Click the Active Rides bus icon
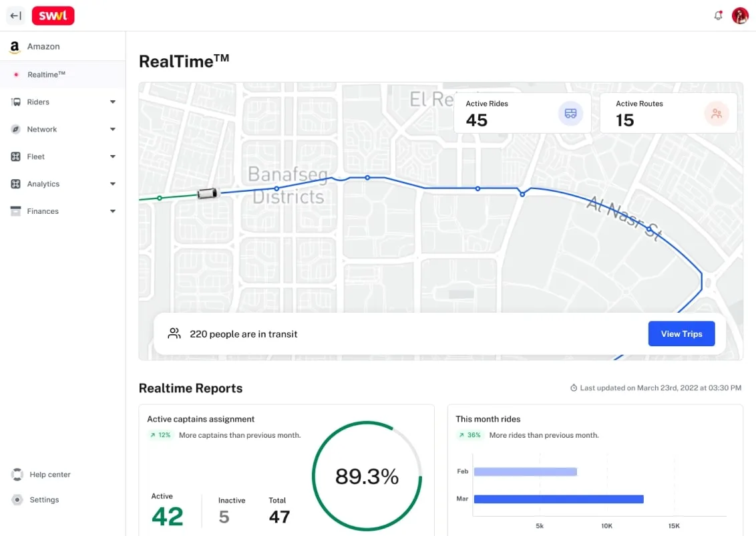756x536 pixels. click(x=570, y=114)
